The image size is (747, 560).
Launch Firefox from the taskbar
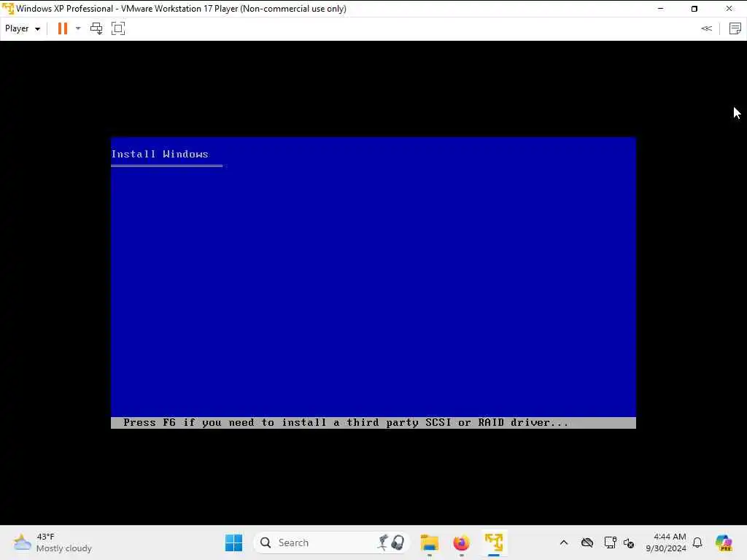(461, 542)
